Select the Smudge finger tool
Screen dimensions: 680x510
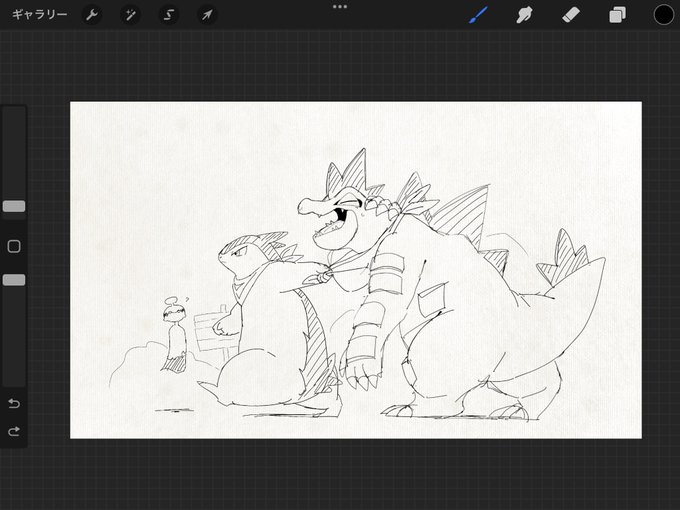pos(524,15)
